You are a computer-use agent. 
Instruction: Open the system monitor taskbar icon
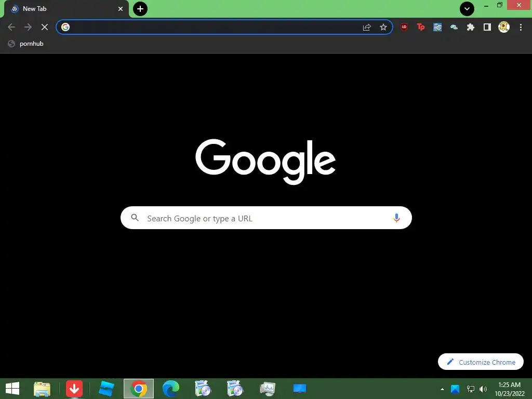click(x=268, y=389)
